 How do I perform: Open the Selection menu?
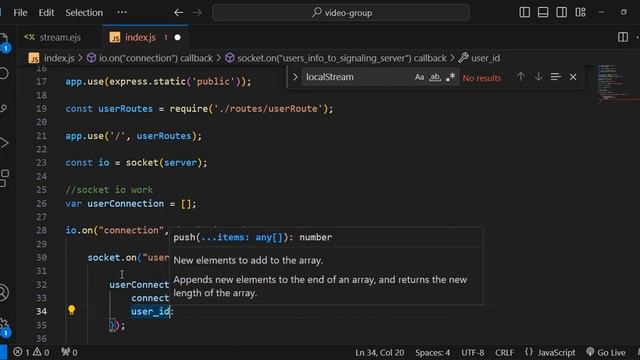[x=84, y=13]
